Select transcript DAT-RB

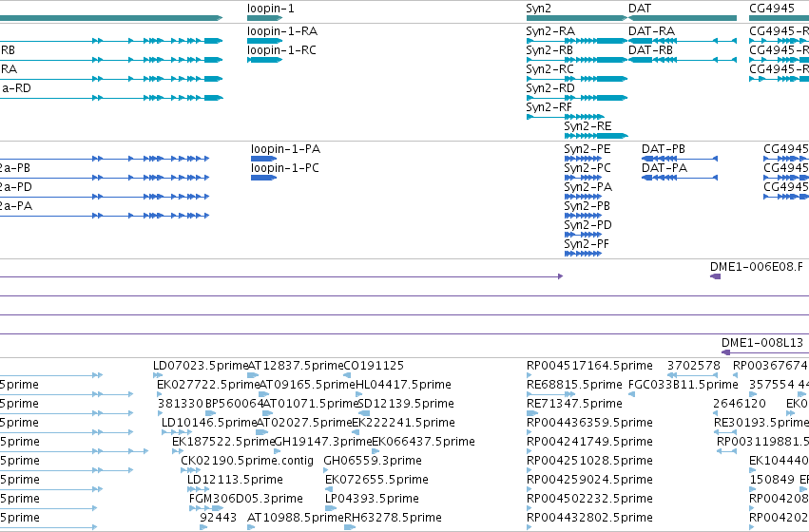click(682, 60)
